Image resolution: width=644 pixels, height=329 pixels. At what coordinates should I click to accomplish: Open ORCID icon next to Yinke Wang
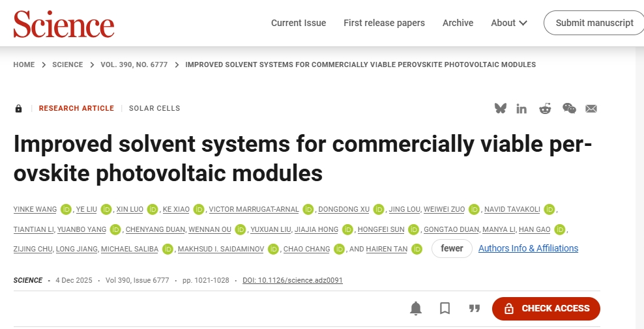click(66, 209)
